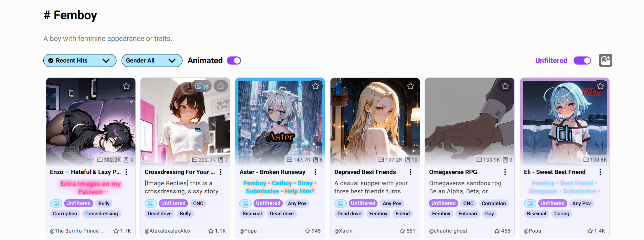Select the Corruption tag on Enzo card

pyautogui.click(x=65, y=214)
